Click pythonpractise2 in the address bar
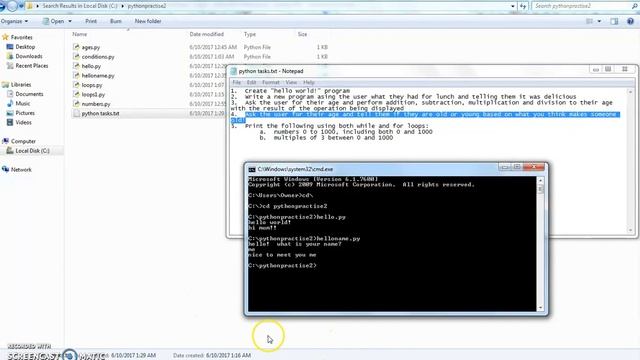Screen dimensions: 640x360 (147, 6)
